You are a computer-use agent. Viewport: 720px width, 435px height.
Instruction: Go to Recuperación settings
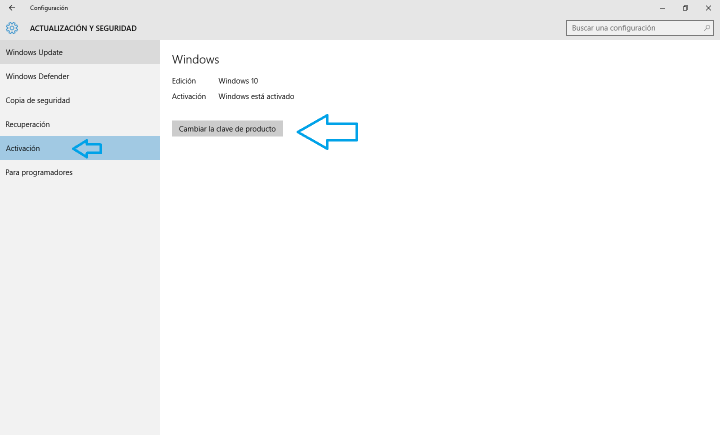click(80, 124)
